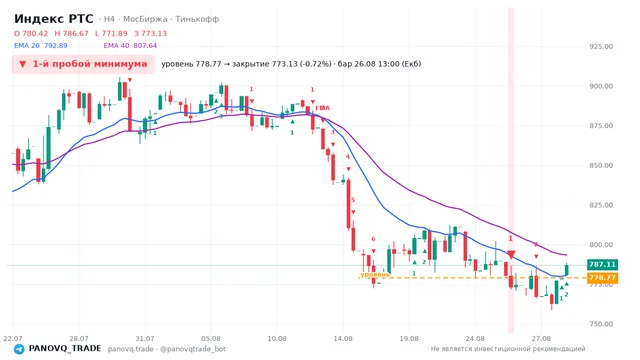Viewport: 640px width, 360px height.
Task: Click the red 'EMA' marker on chart
Action: pos(322,108)
